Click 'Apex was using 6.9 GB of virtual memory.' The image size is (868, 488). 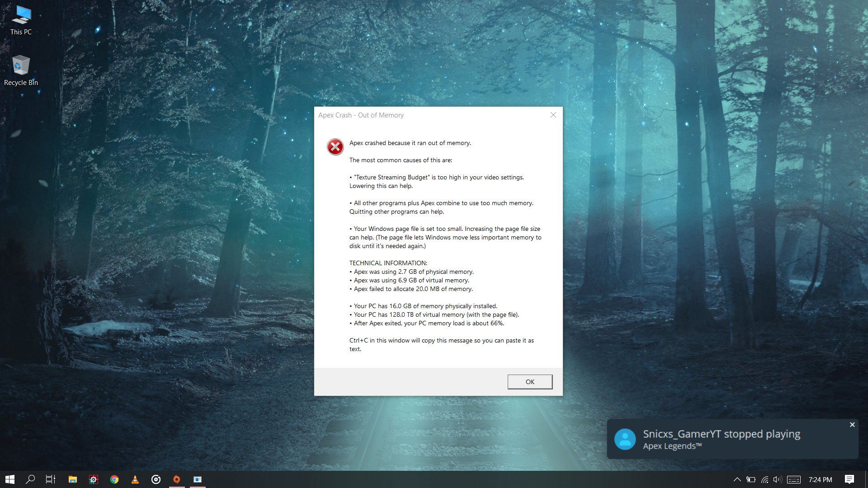(x=410, y=280)
